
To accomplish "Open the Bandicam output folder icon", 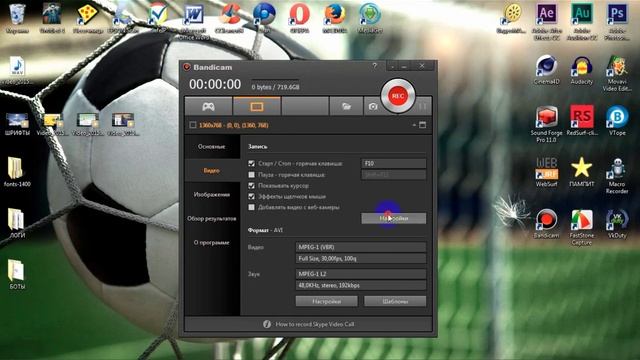I will 346,107.
